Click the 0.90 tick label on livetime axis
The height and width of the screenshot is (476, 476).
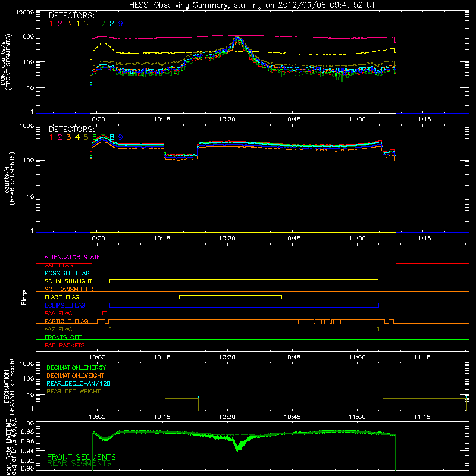27,468
